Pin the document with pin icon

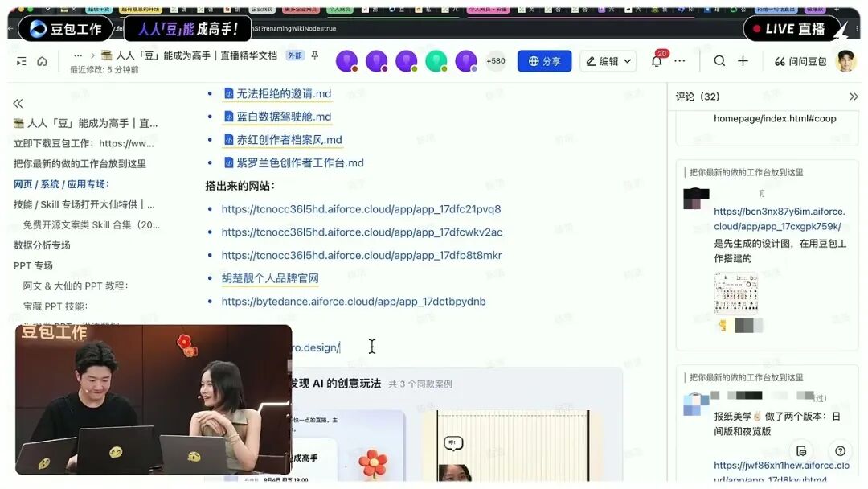tap(315, 55)
